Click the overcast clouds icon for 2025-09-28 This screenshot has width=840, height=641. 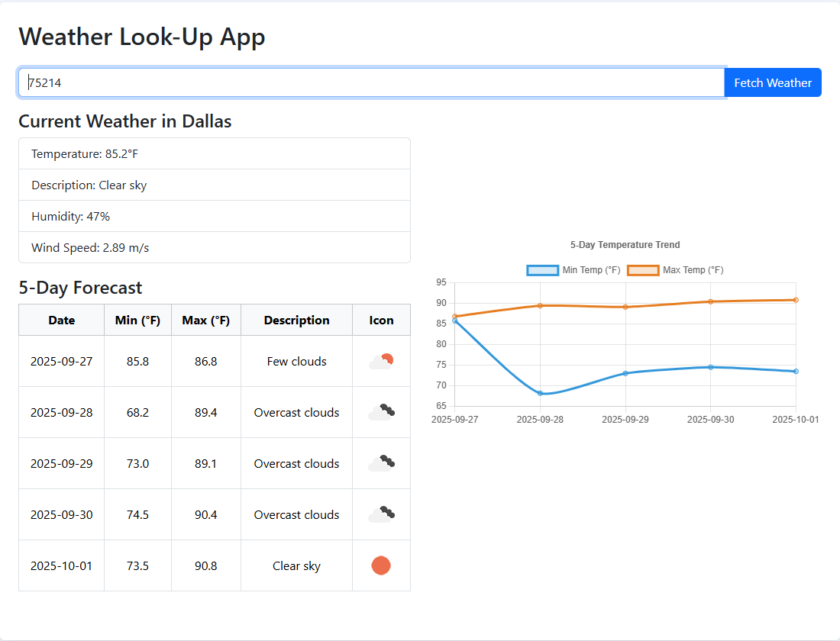coord(381,413)
